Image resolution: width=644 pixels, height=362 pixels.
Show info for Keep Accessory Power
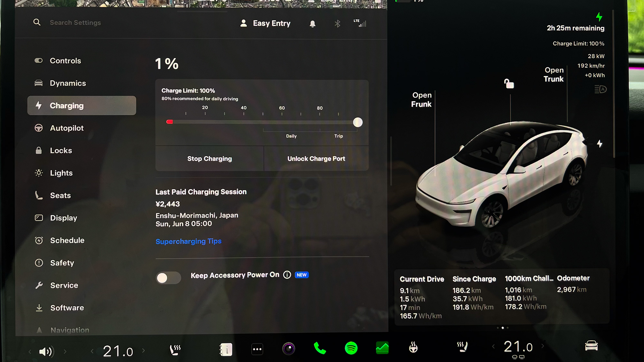pos(287,275)
